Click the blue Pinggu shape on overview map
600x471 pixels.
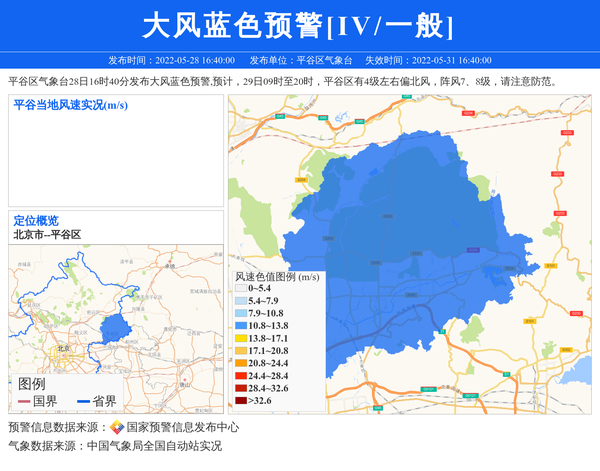click(x=116, y=327)
